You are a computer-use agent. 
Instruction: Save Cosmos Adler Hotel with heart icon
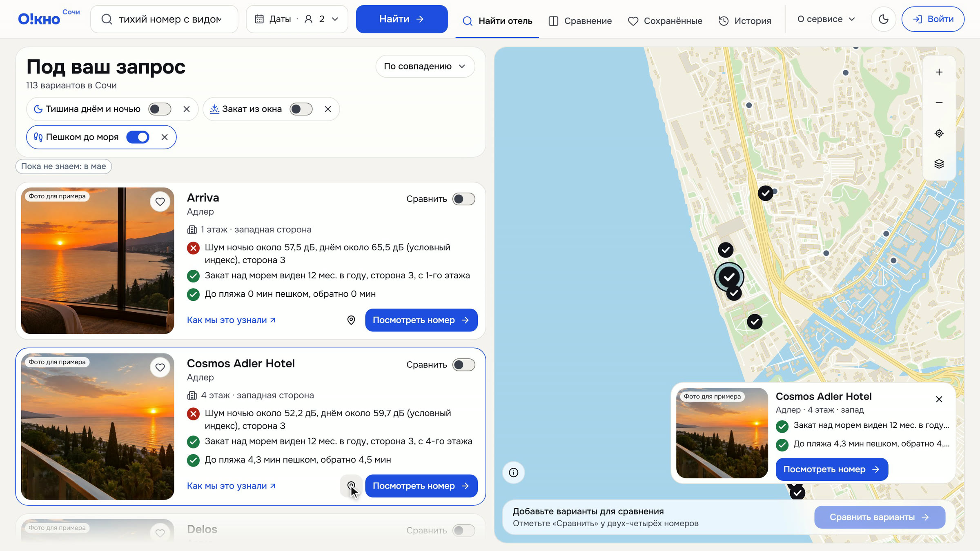point(160,367)
